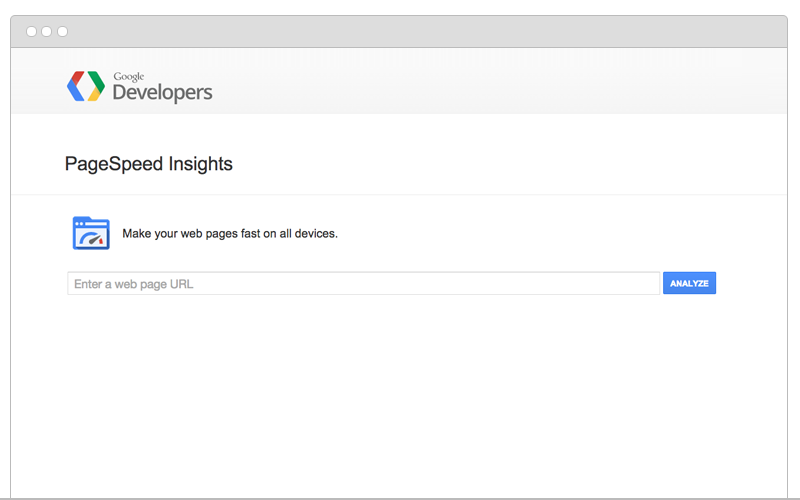Click the first window control dot
800x500 pixels.
click(x=31, y=32)
